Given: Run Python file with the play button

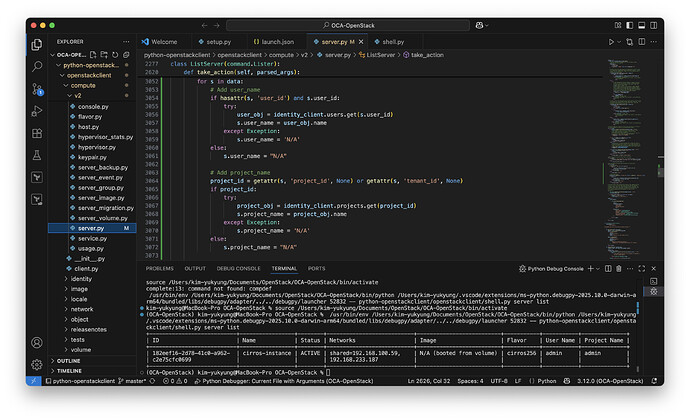Looking at the screenshot, I should click(x=611, y=42).
